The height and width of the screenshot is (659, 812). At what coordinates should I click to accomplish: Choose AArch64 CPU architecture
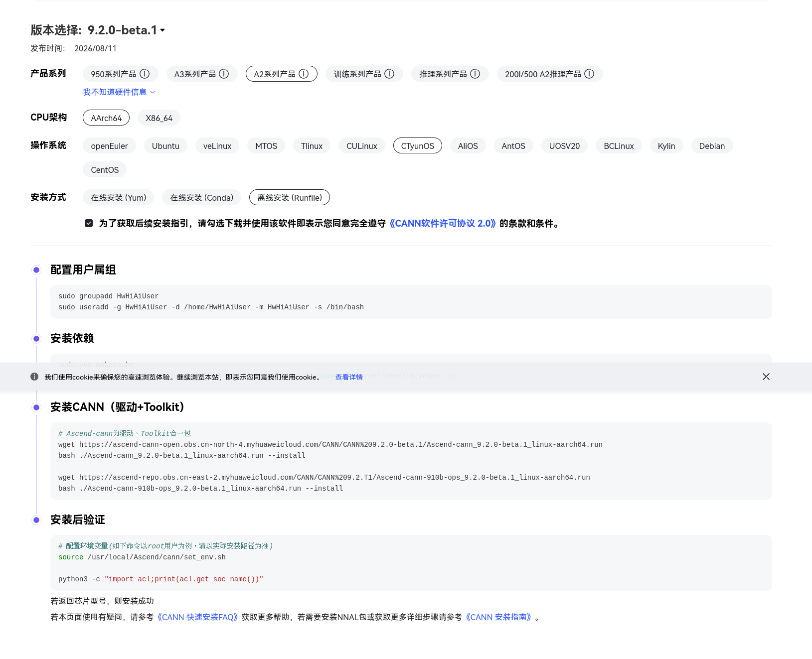coord(106,118)
